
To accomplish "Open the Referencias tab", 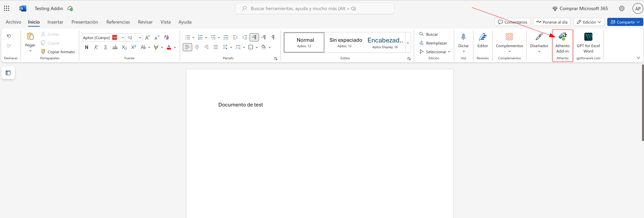I will pyautogui.click(x=118, y=22).
